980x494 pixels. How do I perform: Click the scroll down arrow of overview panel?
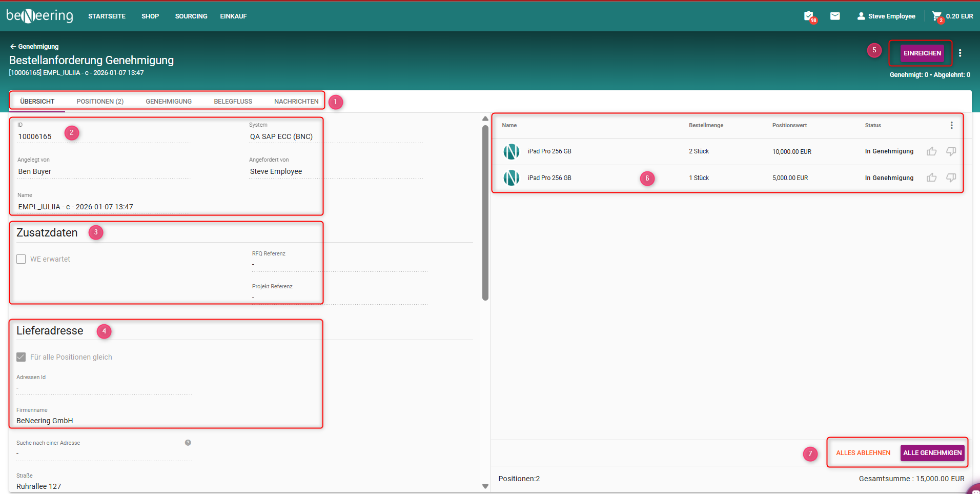click(485, 486)
